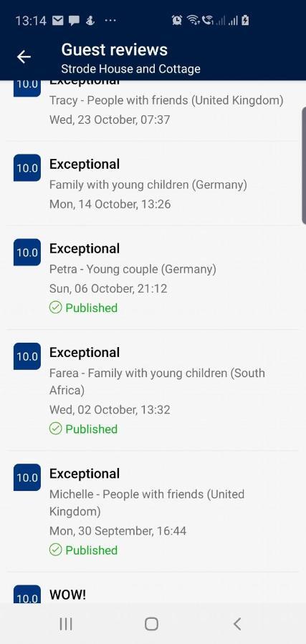Viewport: 306px width, 644px height.
Task: Tap the 10.0 badge beside WOW! review
Action: (27, 595)
